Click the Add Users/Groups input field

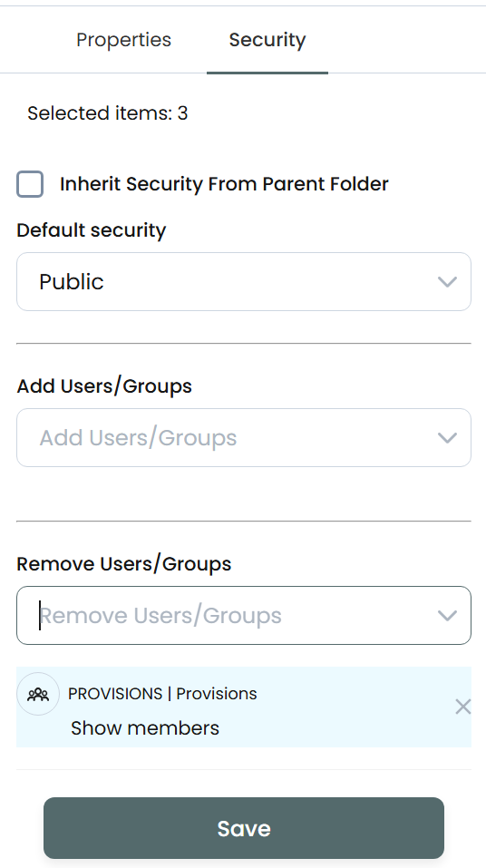pos(244,438)
